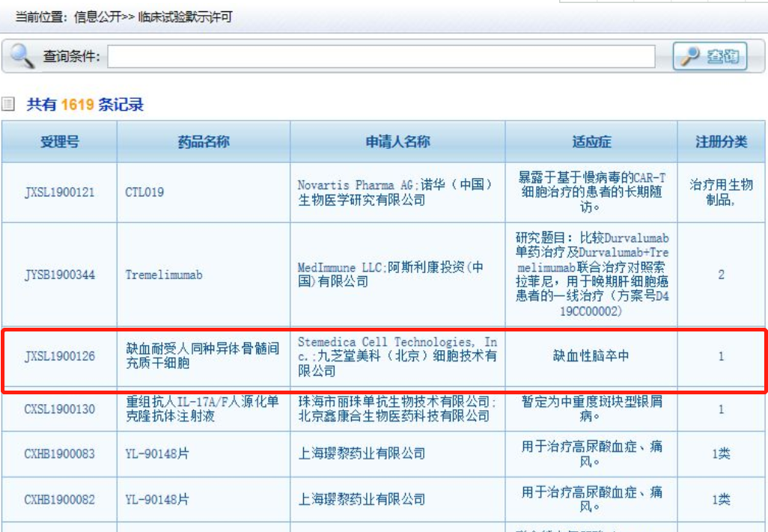The image size is (768, 532).
Task: Click YL-90148片 in the CXHB1900083 row
Action: tap(156, 453)
